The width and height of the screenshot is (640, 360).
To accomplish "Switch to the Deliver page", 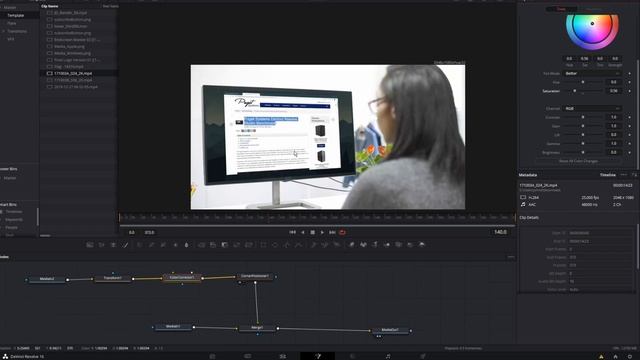I will 423,356.
